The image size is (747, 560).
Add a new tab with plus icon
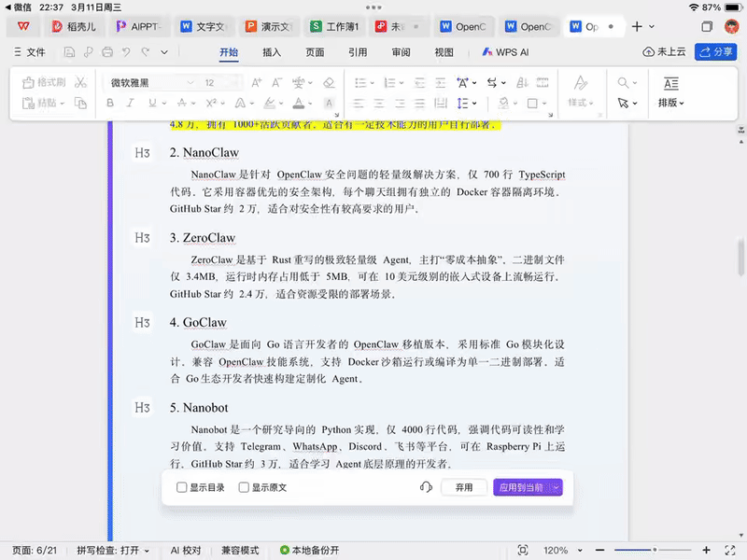point(637,27)
